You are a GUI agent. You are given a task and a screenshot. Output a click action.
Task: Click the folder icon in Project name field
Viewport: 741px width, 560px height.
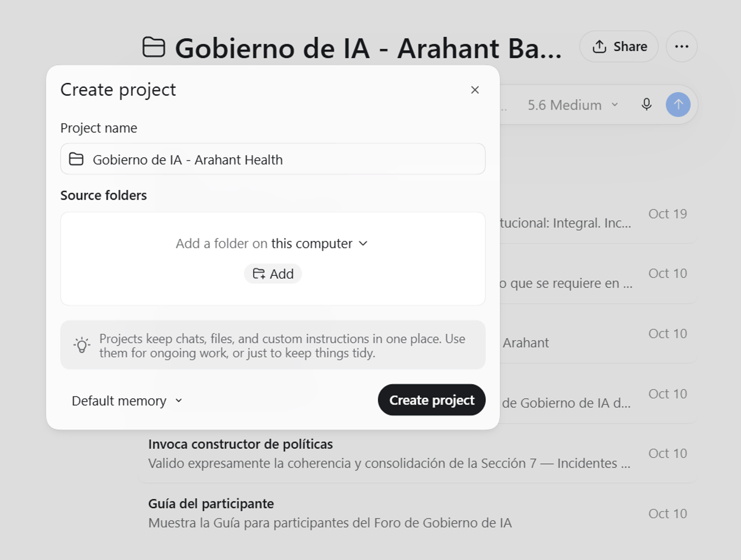(76, 159)
